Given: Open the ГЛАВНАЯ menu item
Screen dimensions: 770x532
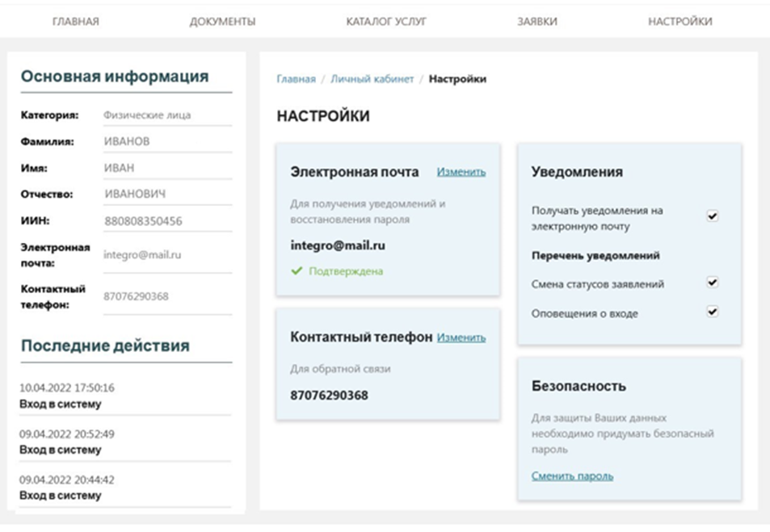Looking at the screenshot, I should 76,22.
